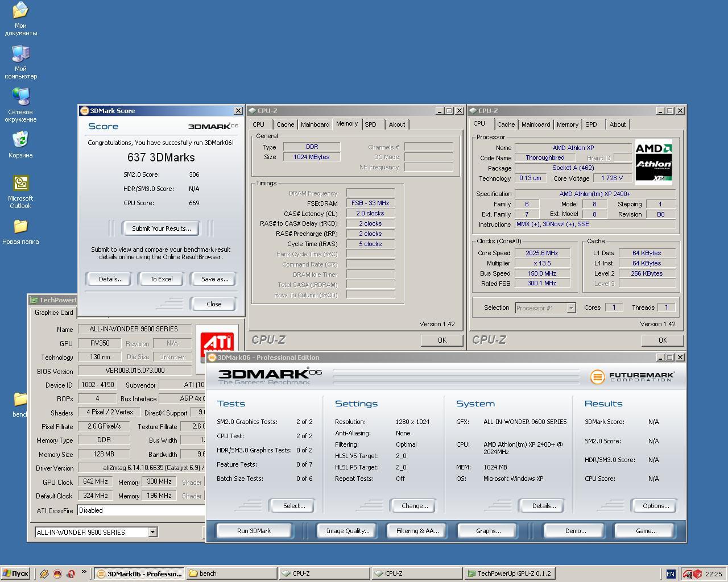
Task: Click the 3DMark Score window title icon
Action: click(x=84, y=111)
